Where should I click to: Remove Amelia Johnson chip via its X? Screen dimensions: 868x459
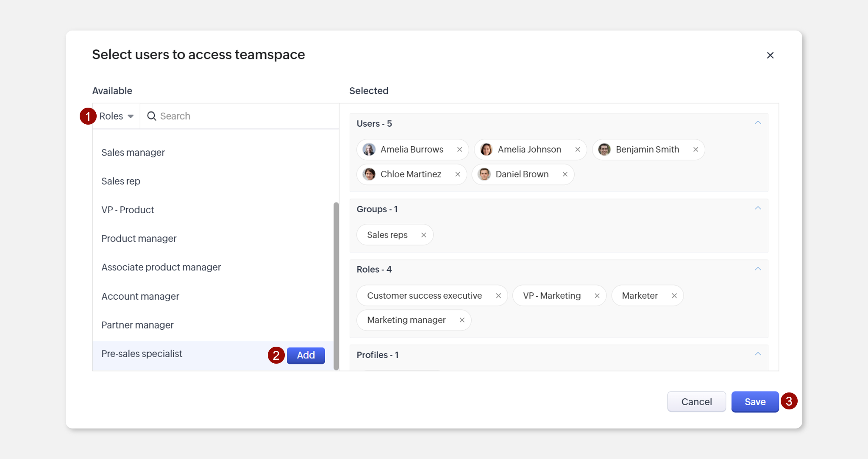pos(577,150)
